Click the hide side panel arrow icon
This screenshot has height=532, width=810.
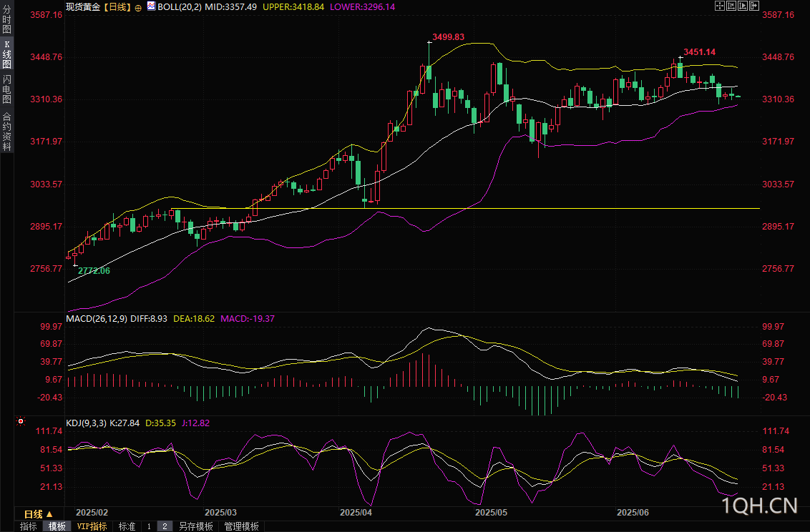pos(753,6)
